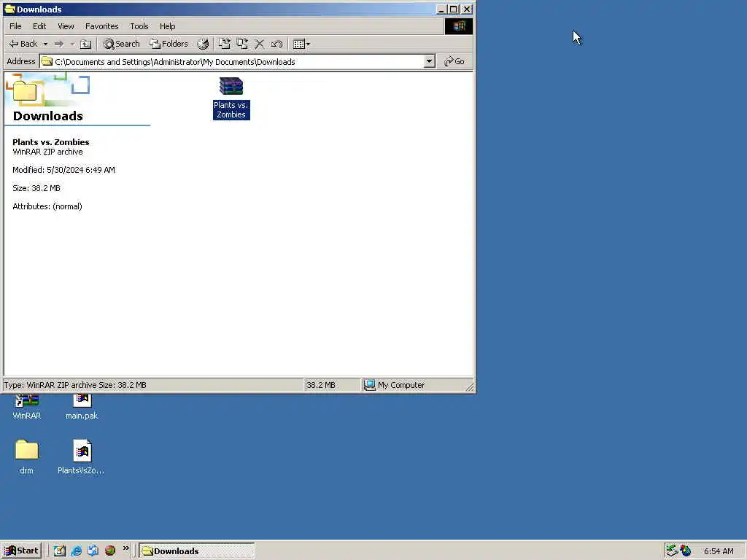Delete selected file via X icon
Image resolution: width=747 pixels, height=560 pixels.
coord(260,44)
